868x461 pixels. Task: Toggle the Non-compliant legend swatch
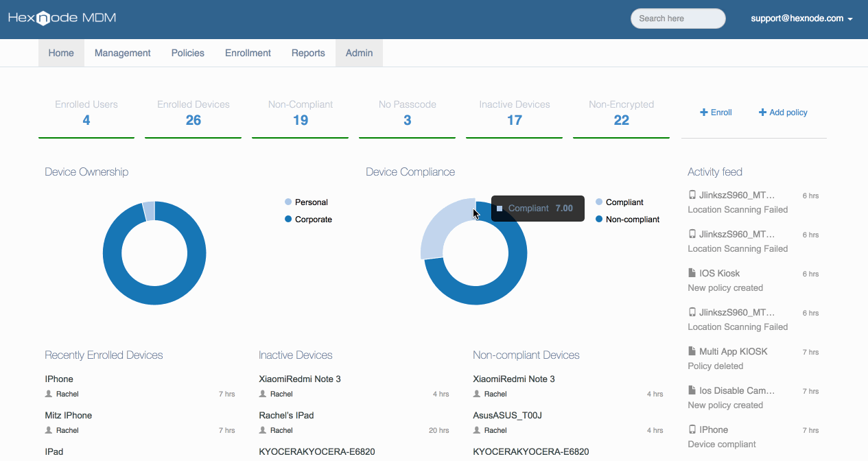click(599, 220)
